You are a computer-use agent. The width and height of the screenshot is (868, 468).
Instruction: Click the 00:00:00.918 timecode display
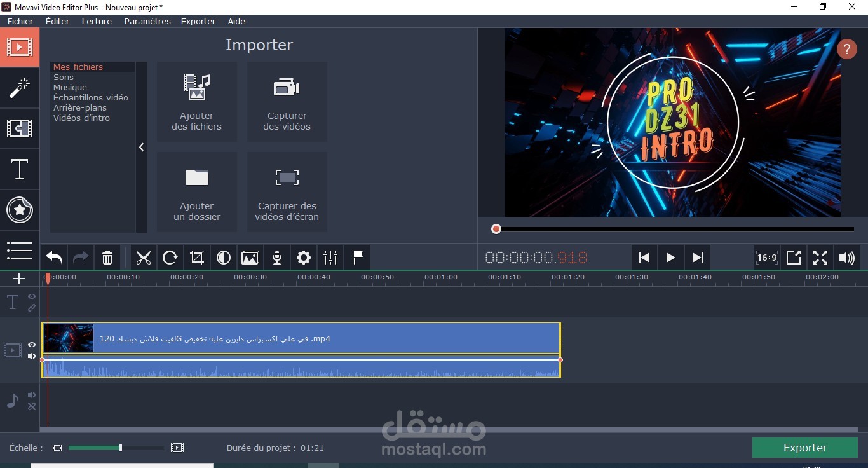coord(536,258)
